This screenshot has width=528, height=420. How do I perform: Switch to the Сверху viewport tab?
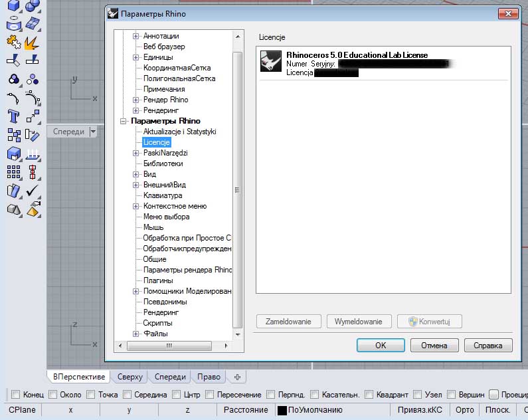[x=130, y=377]
